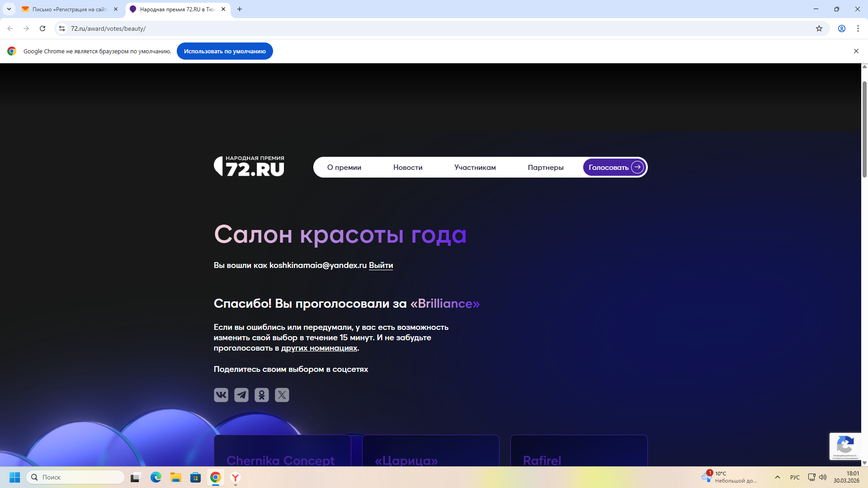Open других номинациях link
The image size is (868, 488).
click(x=319, y=348)
